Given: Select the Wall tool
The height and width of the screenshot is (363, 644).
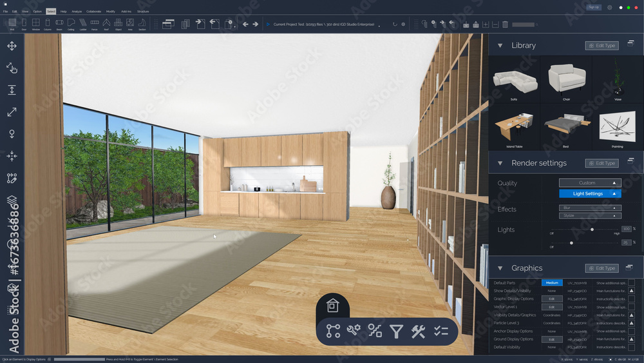Looking at the screenshot, I should tap(12, 24).
